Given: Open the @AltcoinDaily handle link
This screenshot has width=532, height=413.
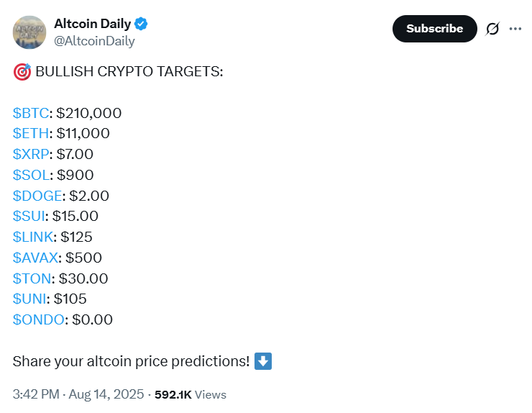Looking at the screenshot, I should [94, 41].
